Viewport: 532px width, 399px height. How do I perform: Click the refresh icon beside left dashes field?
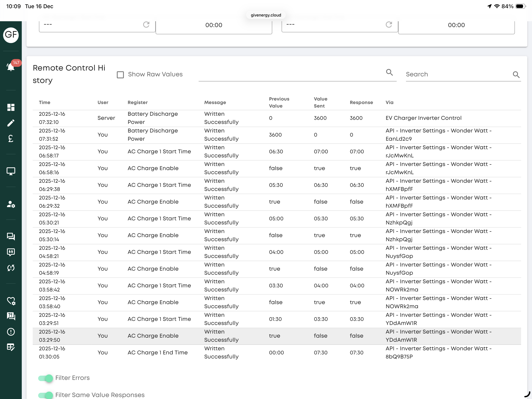[x=146, y=25]
